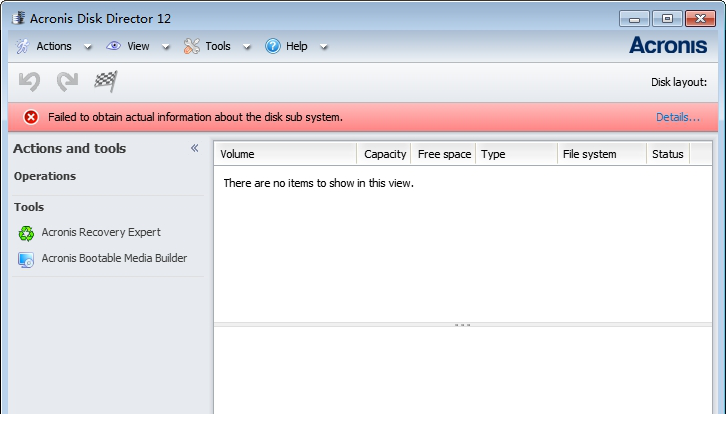The height and width of the screenshot is (430, 726).
Task: Click the Operations section heading
Action: pyautogui.click(x=45, y=176)
